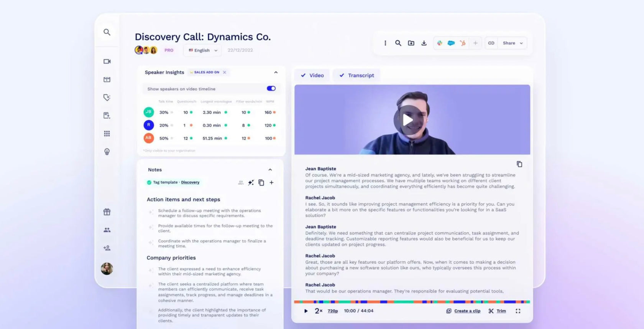Open the three-dot more options menu
Screen dimensions: 644x329
(x=385, y=43)
